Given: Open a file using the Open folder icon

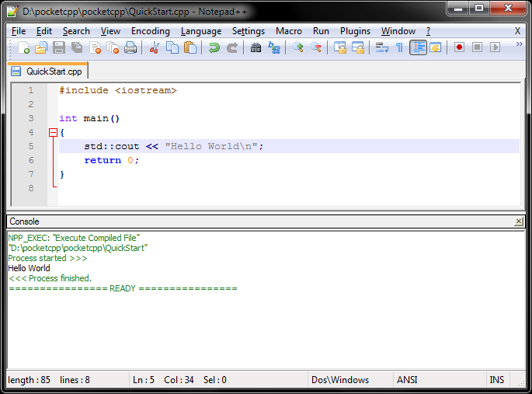Looking at the screenshot, I should click(x=41, y=47).
